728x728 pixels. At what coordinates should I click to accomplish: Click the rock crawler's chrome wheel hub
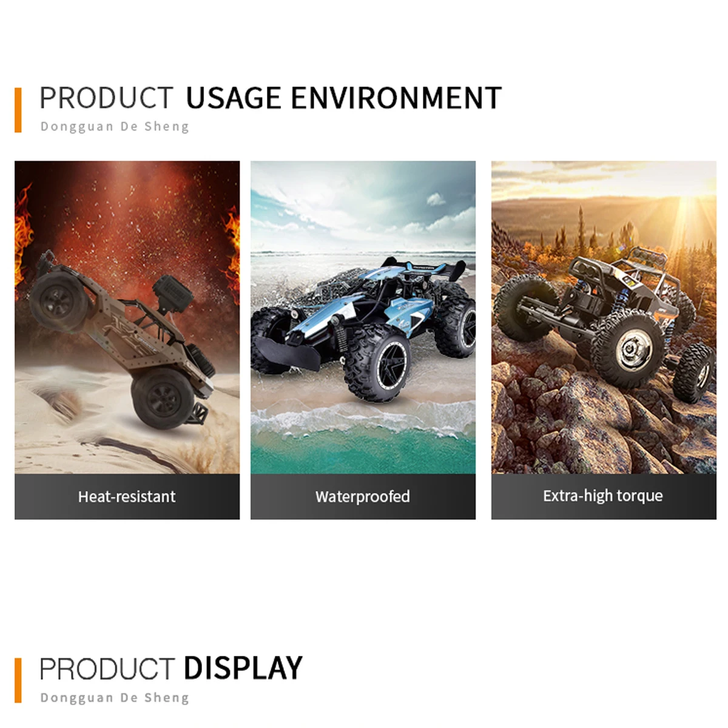[x=633, y=350]
